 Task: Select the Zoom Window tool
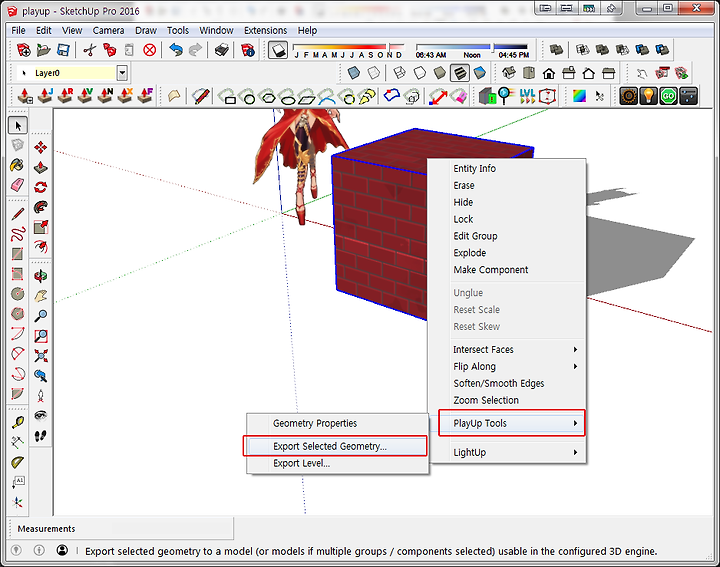pos(40,336)
